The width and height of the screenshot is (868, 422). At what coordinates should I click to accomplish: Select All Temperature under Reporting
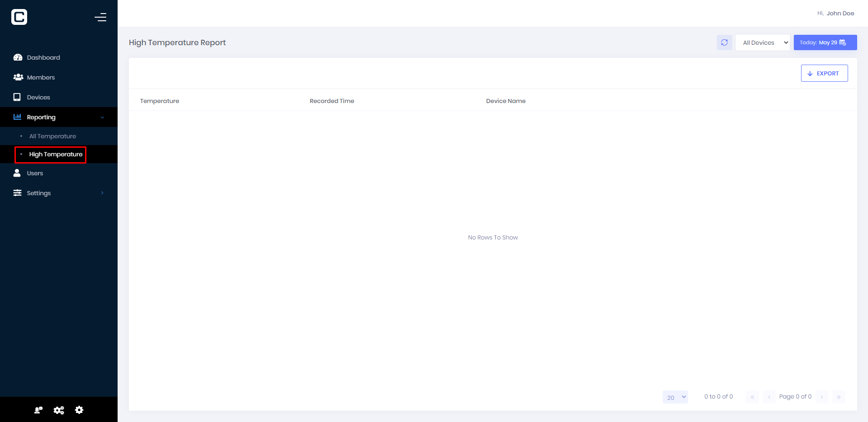pyautogui.click(x=52, y=136)
